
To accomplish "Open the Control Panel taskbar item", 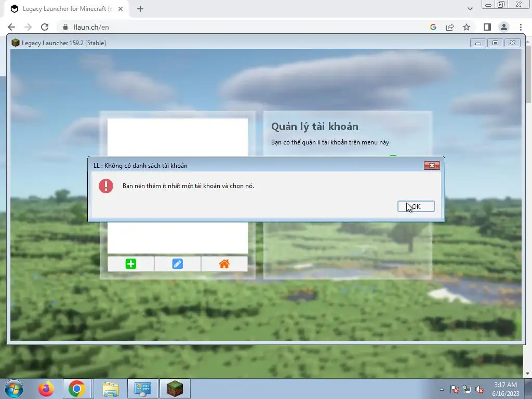I will pyautogui.click(x=142, y=389).
